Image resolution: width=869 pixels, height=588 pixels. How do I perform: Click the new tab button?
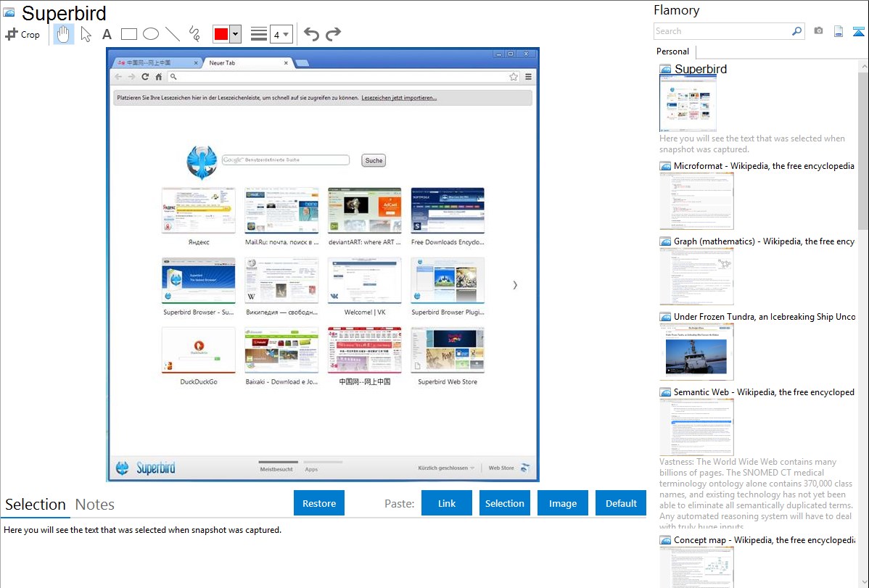click(x=302, y=63)
